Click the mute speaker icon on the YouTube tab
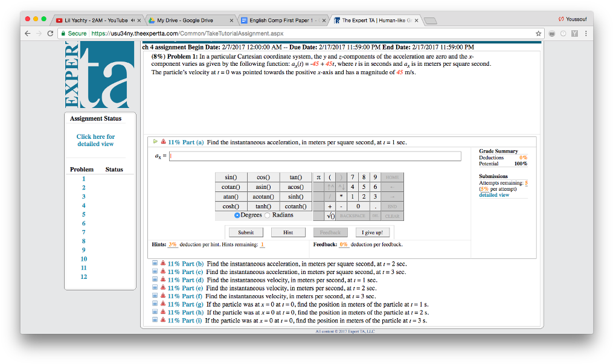 [x=131, y=20]
